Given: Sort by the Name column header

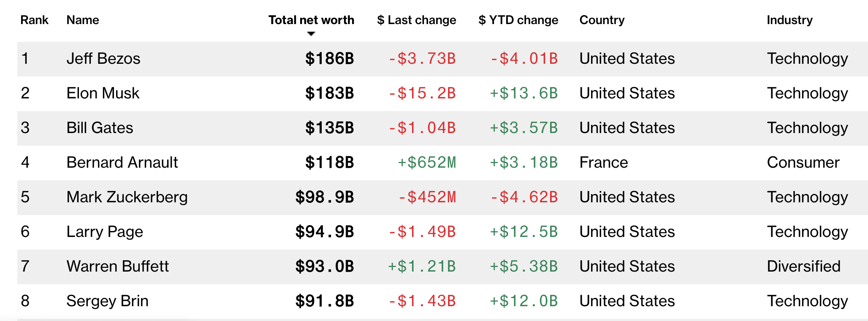Looking at the screenshot, I should 83,20.
